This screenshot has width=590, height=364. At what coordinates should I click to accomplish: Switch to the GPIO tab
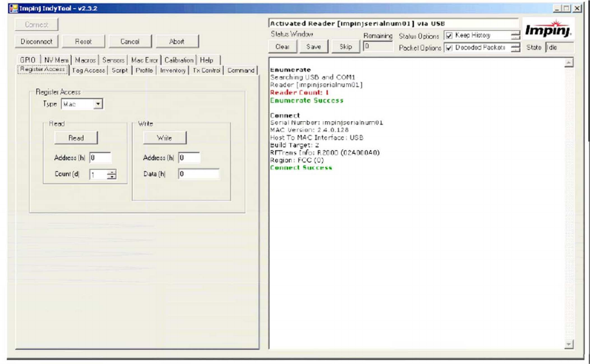[x=28, y=60]
